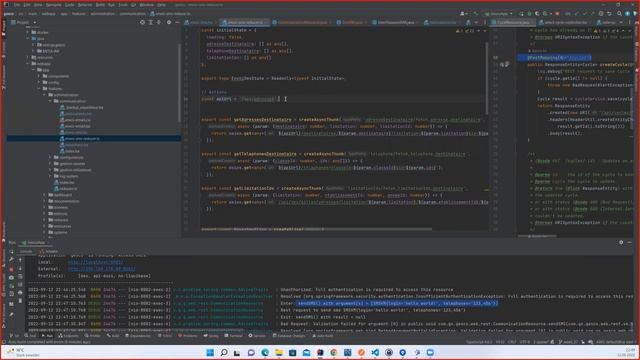Open the Git menu

(133, 5)
